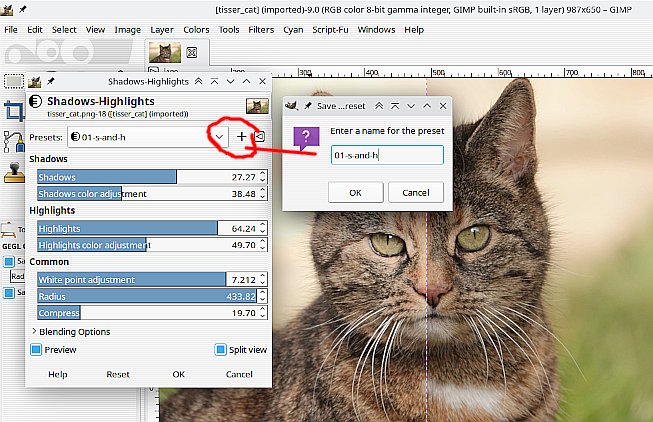Adjust White point adjustment spinner arrows

pyautogui.click(x=262, y=279)
